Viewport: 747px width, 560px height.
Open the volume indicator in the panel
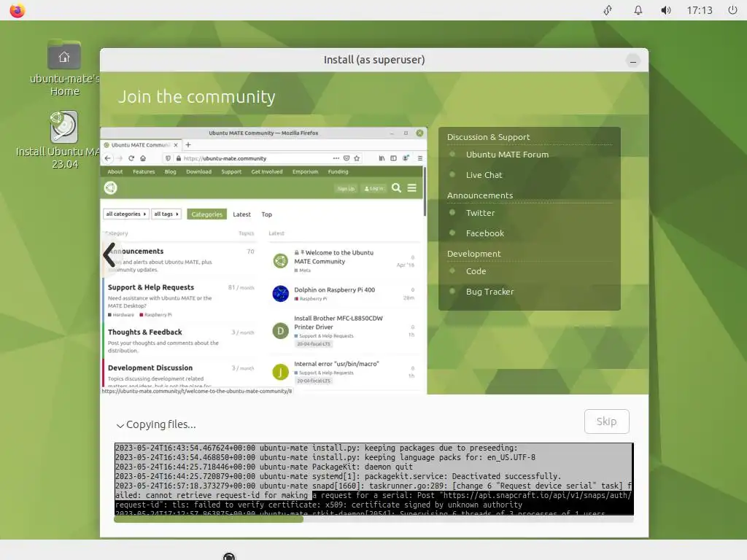pyautogui.click(x=666, y=10)
